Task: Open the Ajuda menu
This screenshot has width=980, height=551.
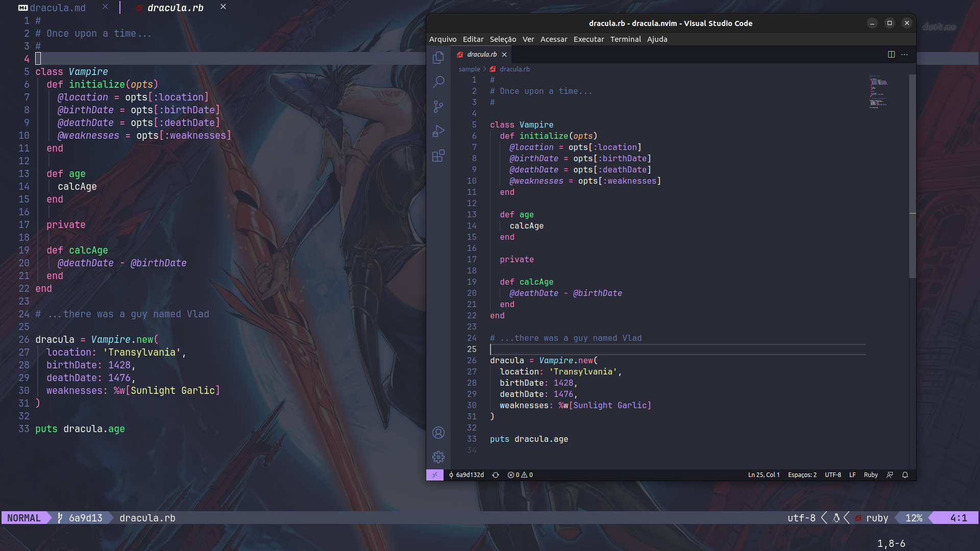Action: pyautogui.click(x=657, y=39)
